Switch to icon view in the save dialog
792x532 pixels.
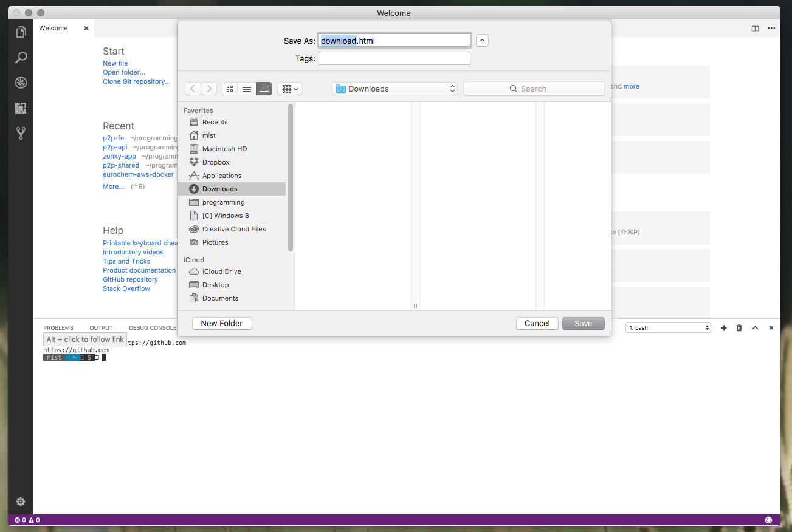click(x=229, y=88)
